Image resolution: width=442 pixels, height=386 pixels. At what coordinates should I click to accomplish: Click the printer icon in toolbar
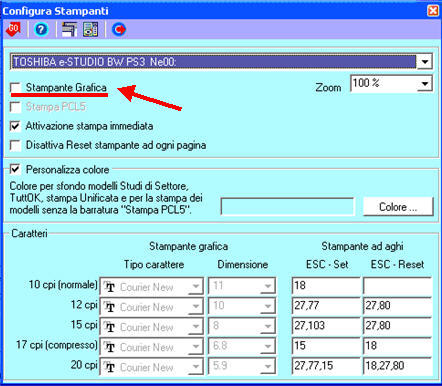pyautogui.click(x=69, y=29)
